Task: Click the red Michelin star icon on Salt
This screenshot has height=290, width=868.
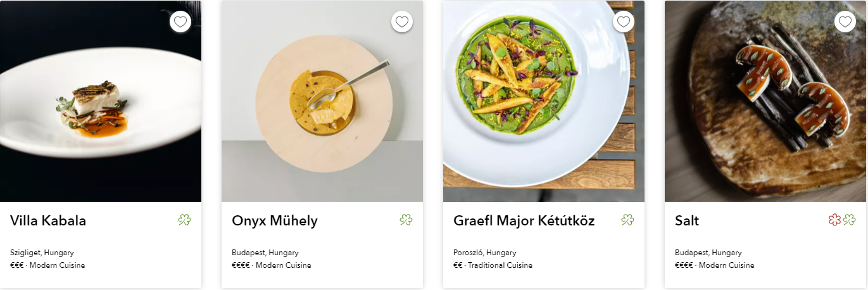Action: click(x=834, y=220)
